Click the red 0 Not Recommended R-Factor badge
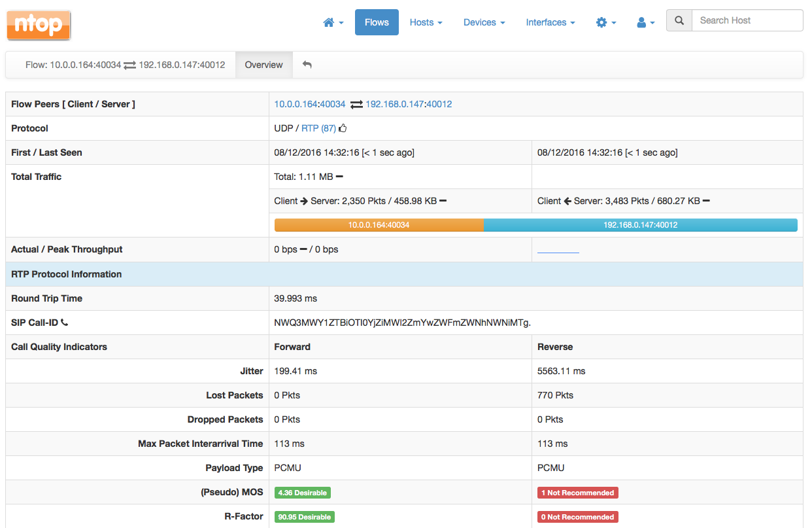 pos(578,517)
